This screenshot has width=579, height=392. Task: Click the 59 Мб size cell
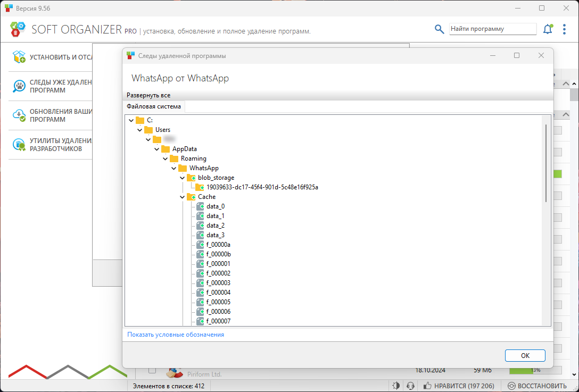[483, 370]
